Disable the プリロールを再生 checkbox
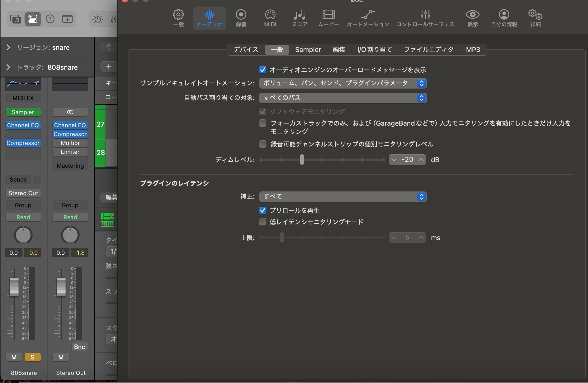 pos(263,210)
